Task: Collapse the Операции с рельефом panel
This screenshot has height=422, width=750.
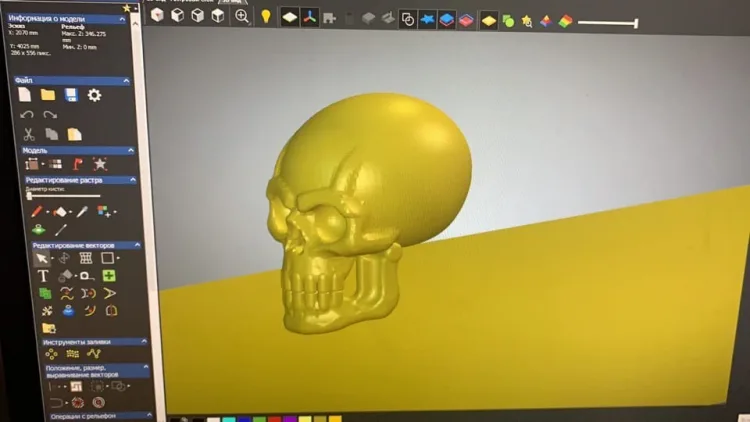Action: coord(149,415)
